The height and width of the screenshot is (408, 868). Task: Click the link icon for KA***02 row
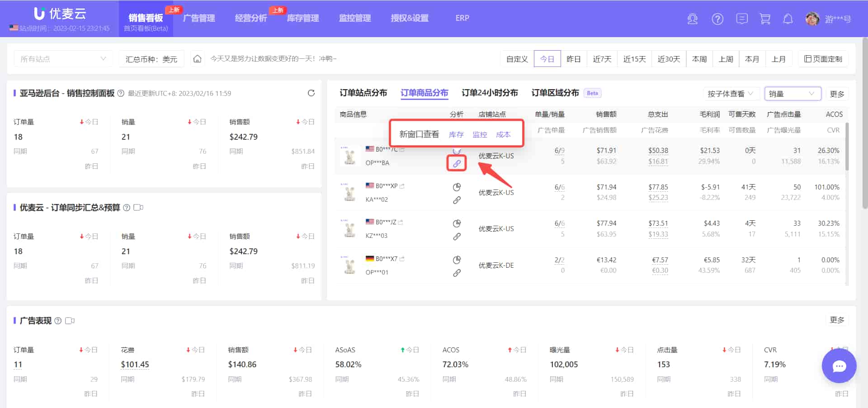(x=457, y=200)
